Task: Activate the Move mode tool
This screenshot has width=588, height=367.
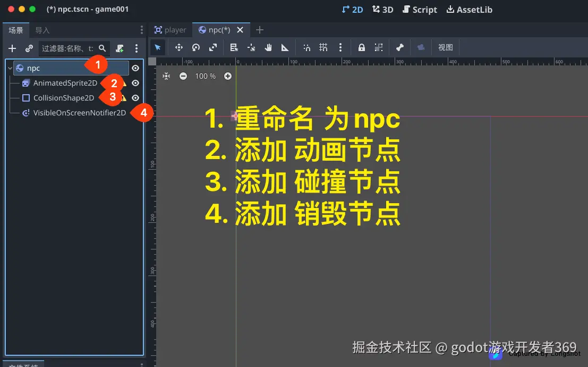Action: coord(178,47)
